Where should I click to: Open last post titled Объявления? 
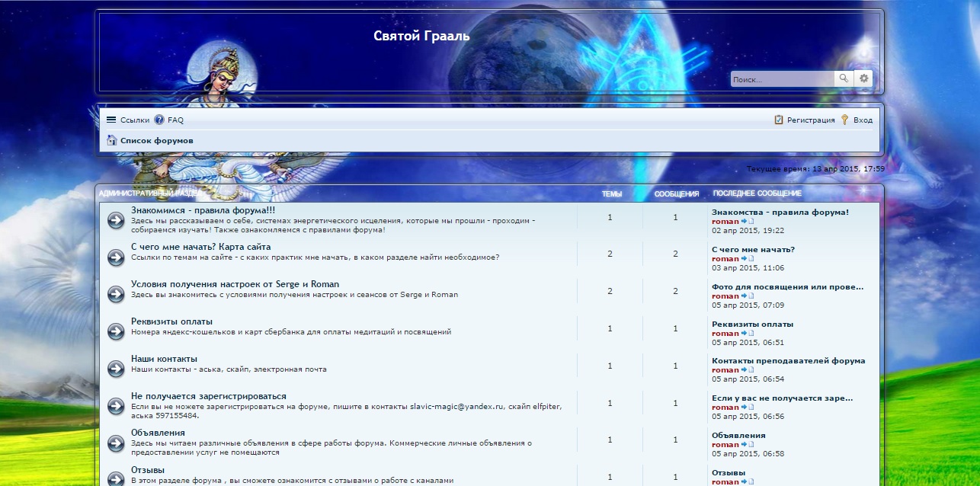[738, 435]
